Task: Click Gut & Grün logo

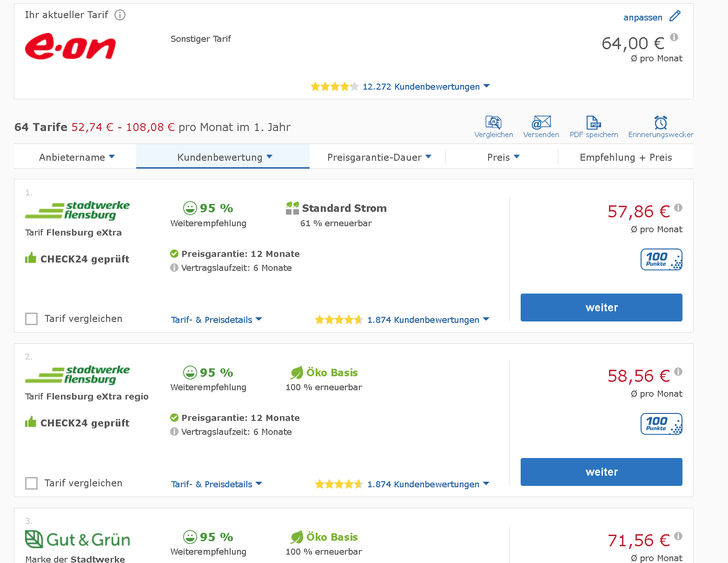Action: coord(77,539)
